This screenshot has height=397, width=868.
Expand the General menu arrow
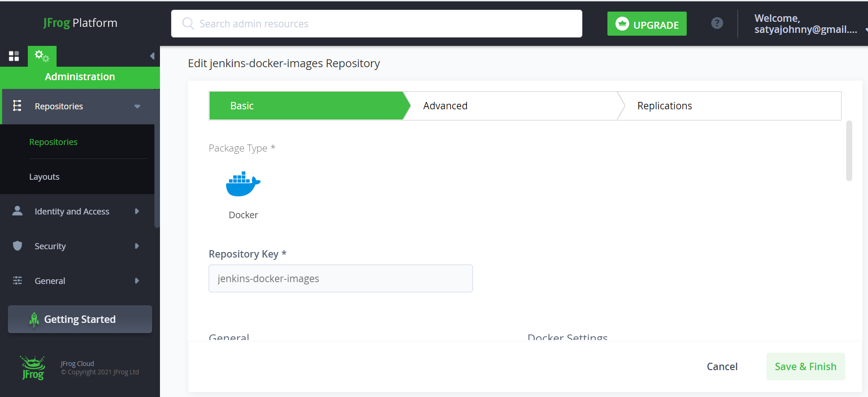pyautogui.click(x=137, y=281)
